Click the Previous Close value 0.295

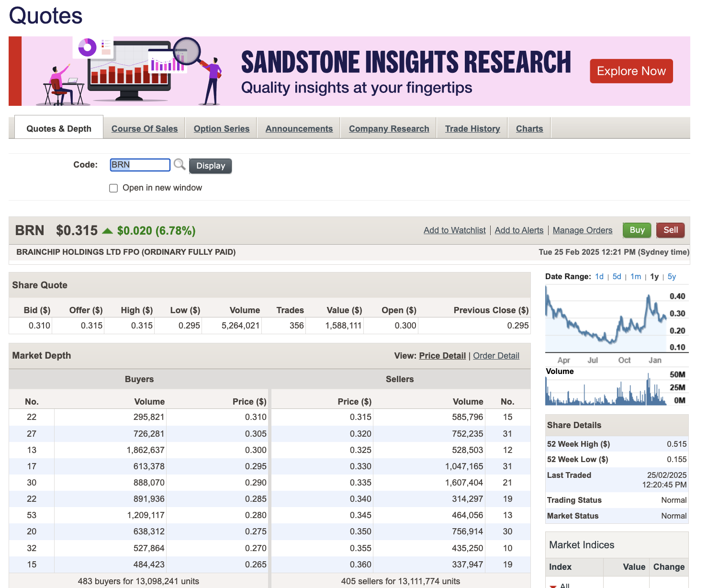[x=518, y=326]
